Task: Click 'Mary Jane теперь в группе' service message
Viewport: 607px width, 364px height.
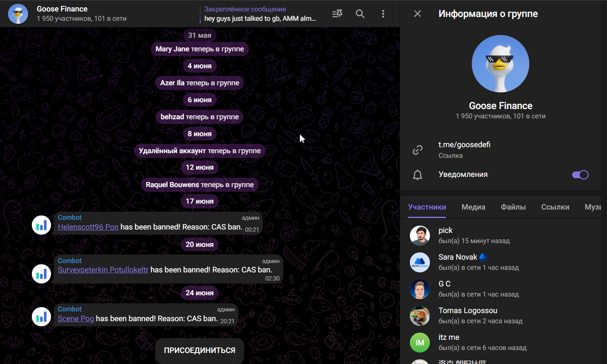Action: click(x=200, y=49)
